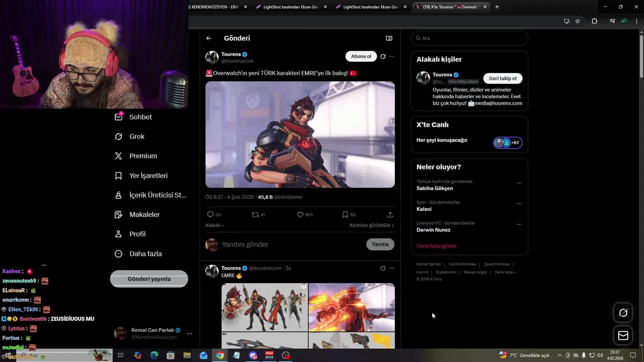The image size is (644, 362).
Task: Open Hizmet Şartları footer link
Action: point(429,264)
